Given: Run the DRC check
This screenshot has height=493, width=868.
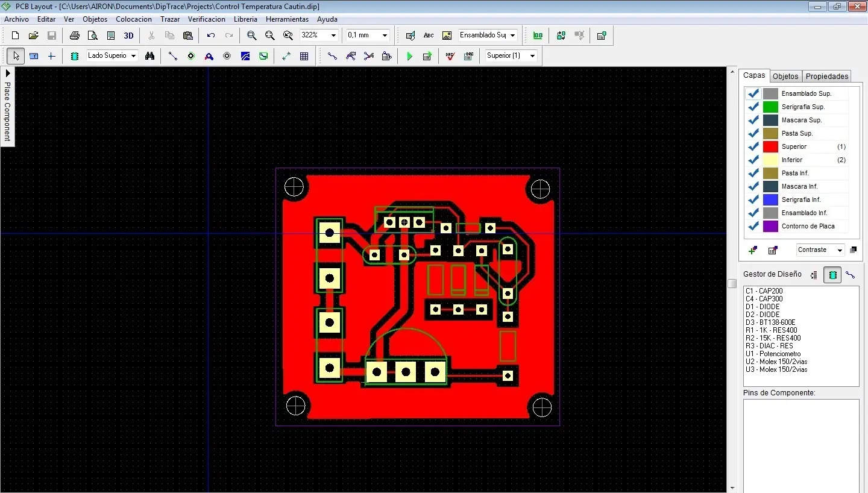Looking at the screenshot, I should tap(450, 56).
